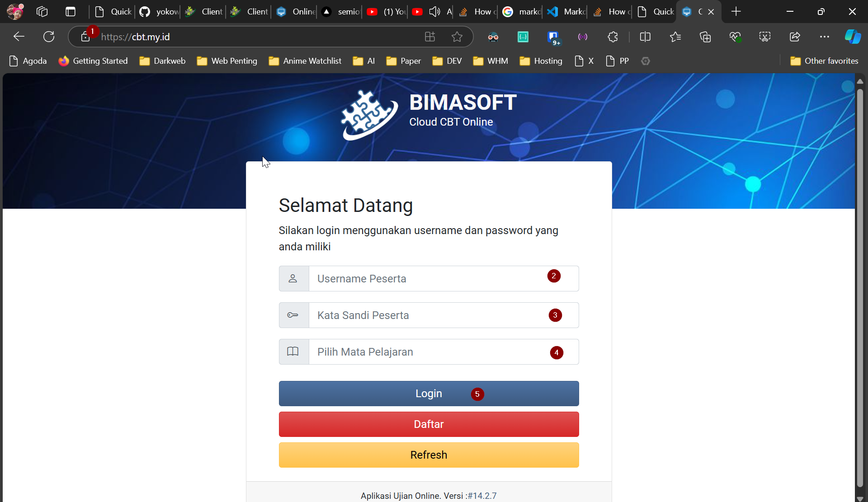Switch to the first YouTube tab

point(386,12)
